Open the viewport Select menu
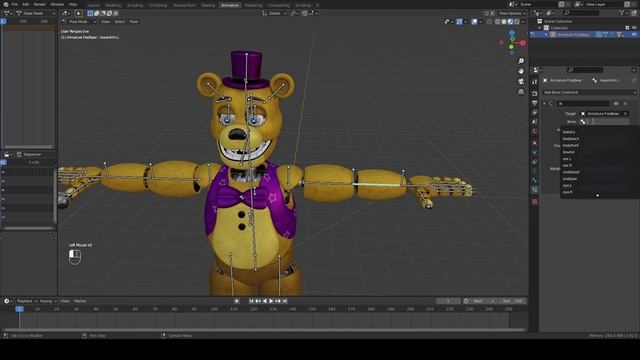Screen dimensions: 640x360 click(120, 22)
